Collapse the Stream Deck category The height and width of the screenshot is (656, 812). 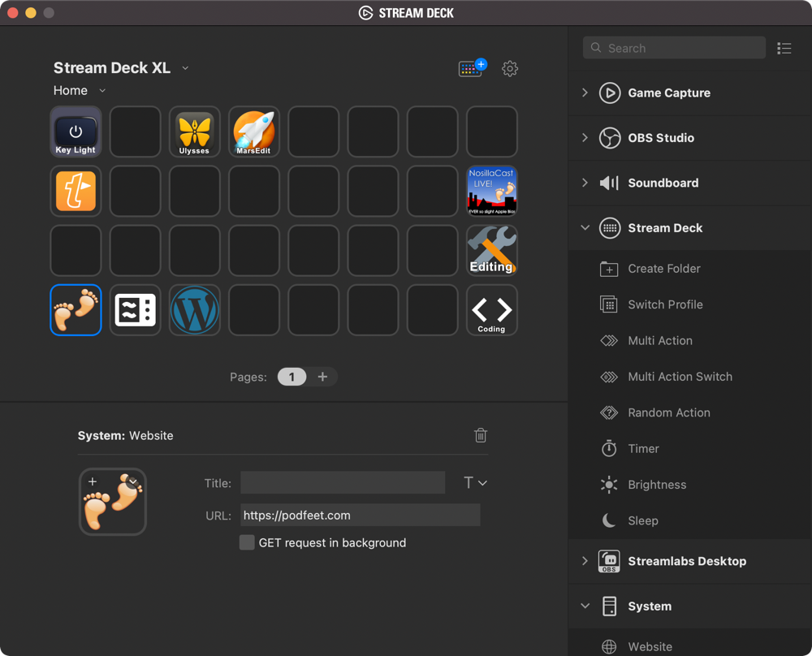tap(585, 228)
